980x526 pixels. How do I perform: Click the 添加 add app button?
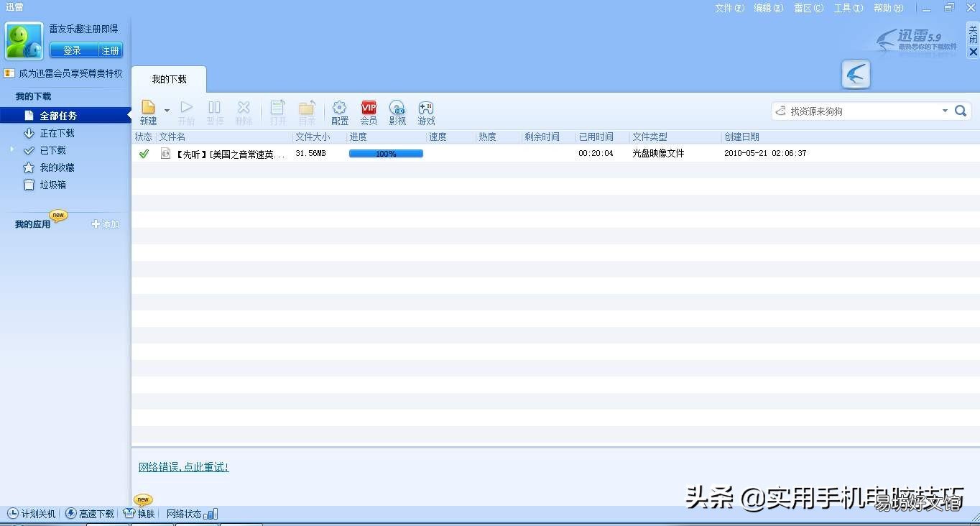(106, 224)
